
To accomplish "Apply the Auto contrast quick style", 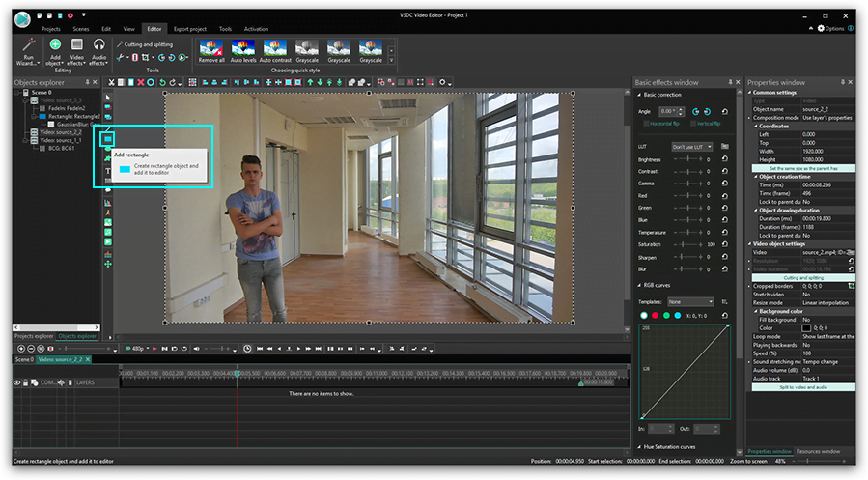I will coord(275,51).
